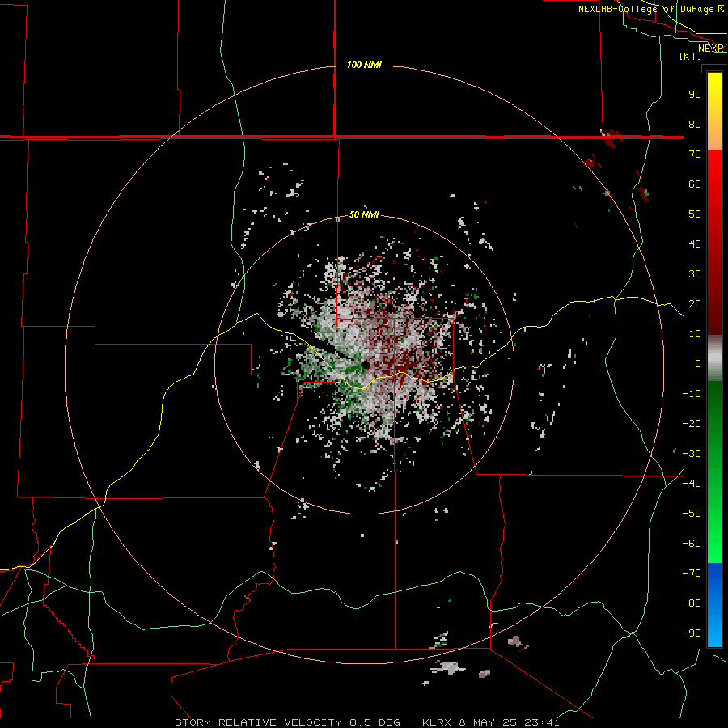Click the "-30" value on the velocity scale
This screenshot has width=728, height=728.
(x=692, y=454)
